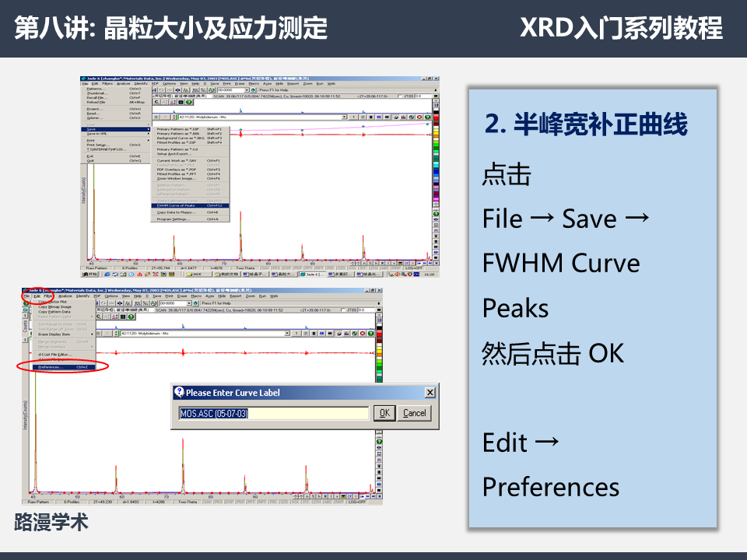Select Primary Pattern as *.txt entry
The height and width of the screenshot is (560, 747).
coord(191,149)
